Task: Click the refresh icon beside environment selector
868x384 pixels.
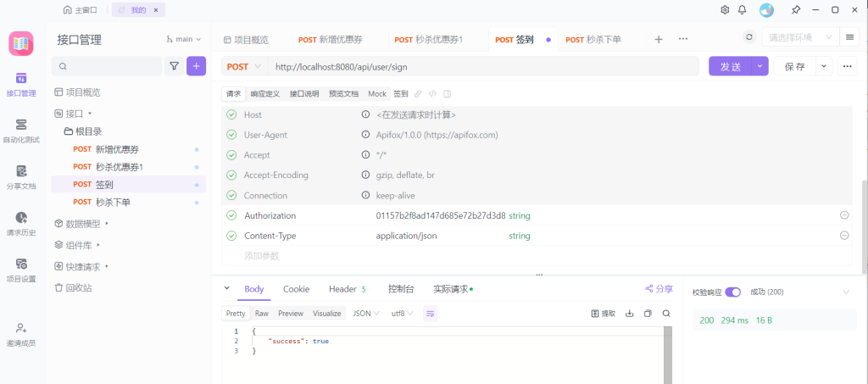Action: coord(748,38)
